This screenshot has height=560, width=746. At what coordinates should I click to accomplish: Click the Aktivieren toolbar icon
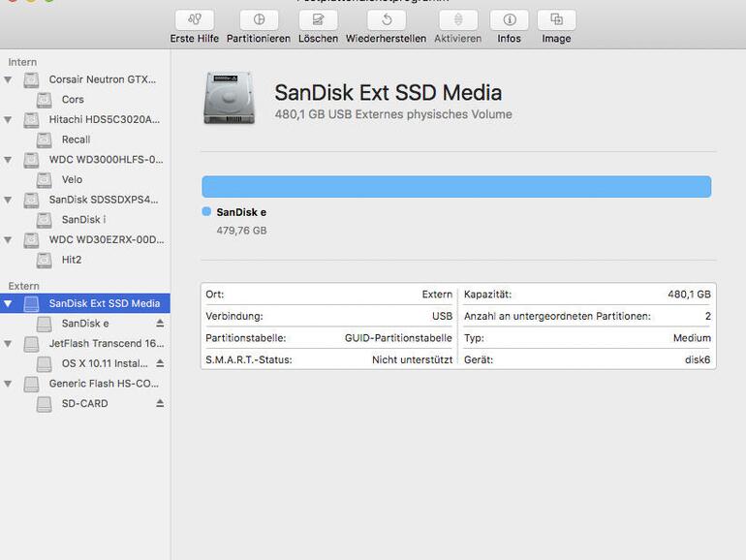[x=457, y=20]
